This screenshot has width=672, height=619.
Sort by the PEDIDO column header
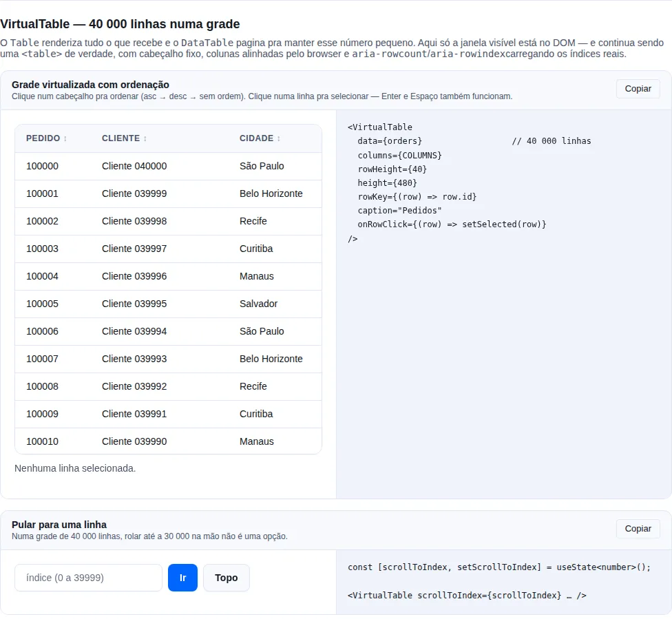[46, 138]
